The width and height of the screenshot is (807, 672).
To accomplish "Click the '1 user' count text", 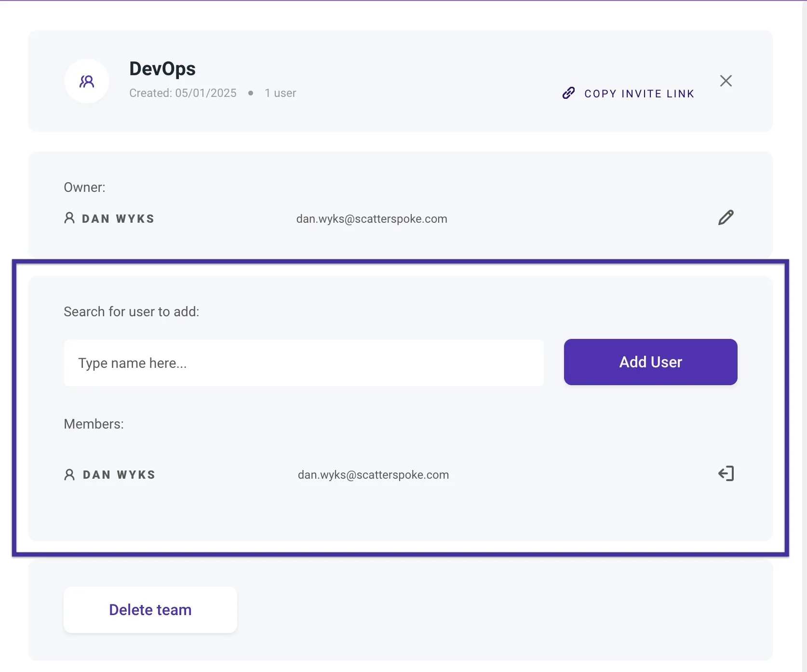I will pyautogui.click(x=280, y=93).
